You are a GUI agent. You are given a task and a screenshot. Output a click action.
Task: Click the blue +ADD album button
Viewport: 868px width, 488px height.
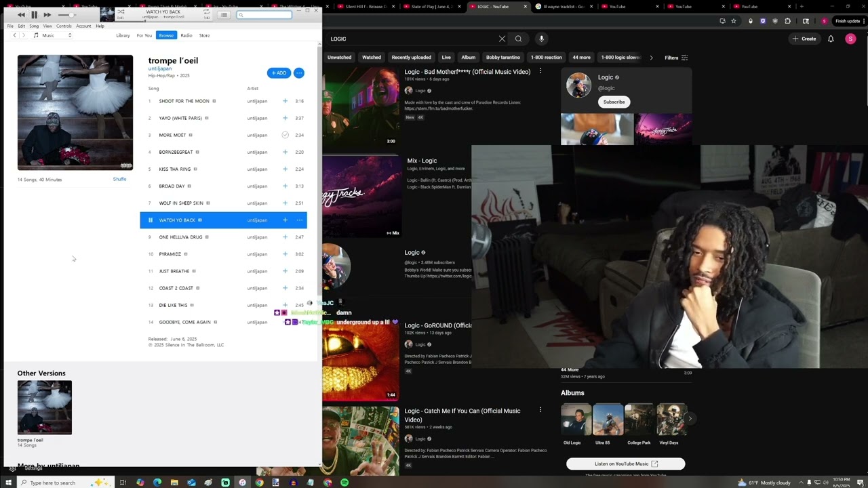pyautogui.click(x=279, y=73)
